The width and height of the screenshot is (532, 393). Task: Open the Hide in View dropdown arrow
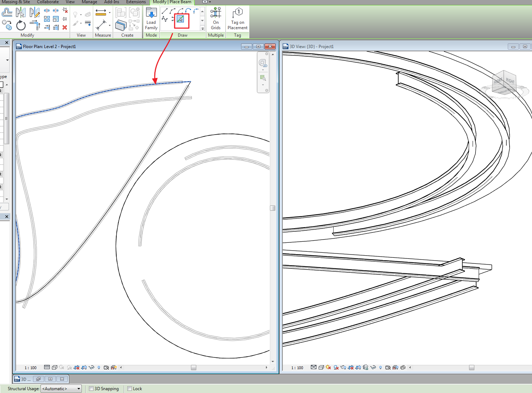click(x=81, y=15)
